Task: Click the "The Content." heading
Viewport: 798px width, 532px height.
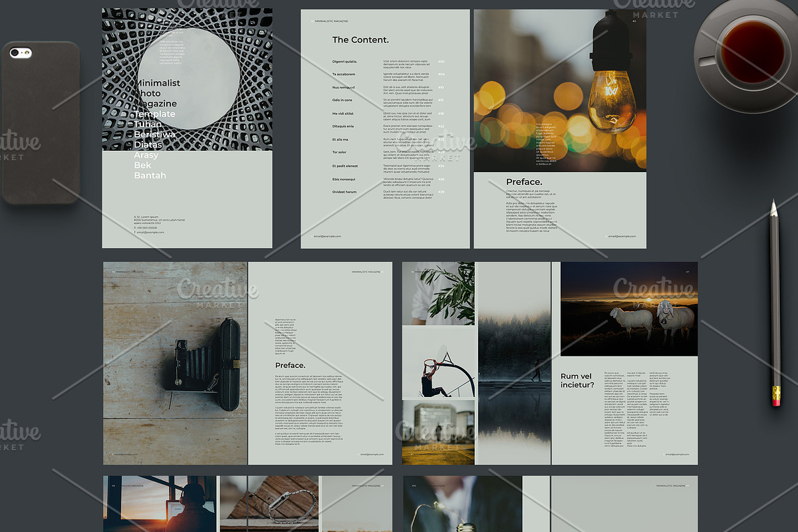Action: [360, 40]
